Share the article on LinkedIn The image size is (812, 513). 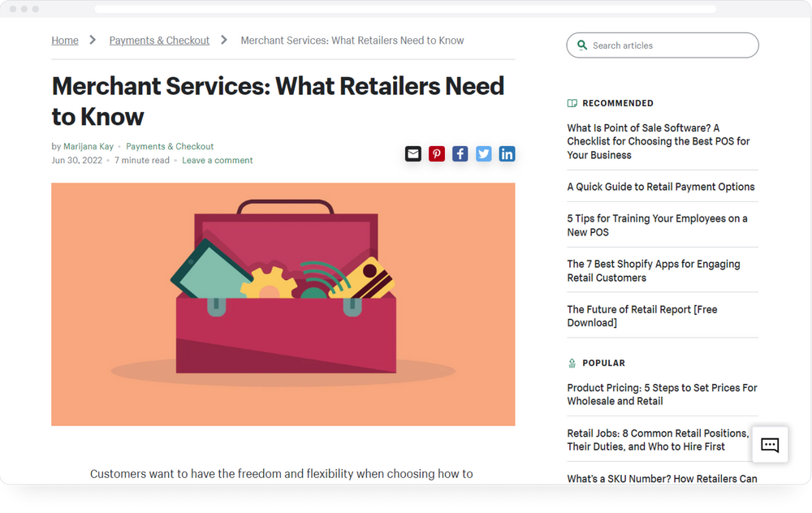point(508,153)
